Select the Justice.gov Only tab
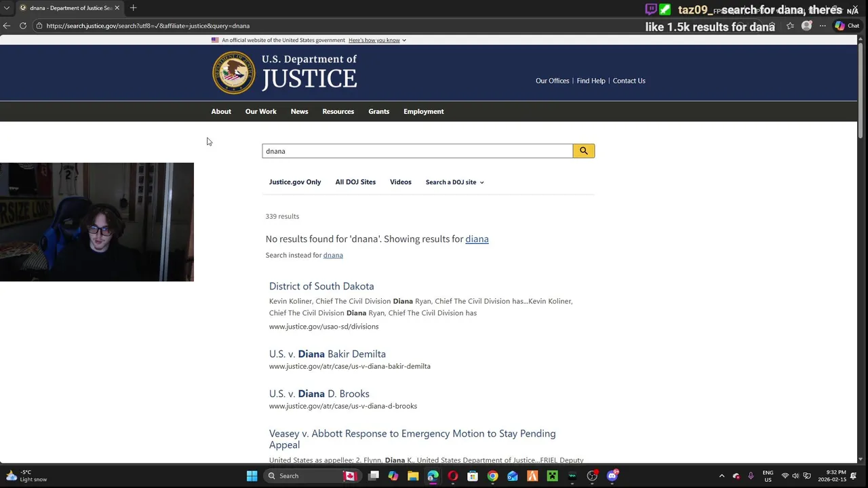This screenshot has width=868, height=488. tap(295, 182)
